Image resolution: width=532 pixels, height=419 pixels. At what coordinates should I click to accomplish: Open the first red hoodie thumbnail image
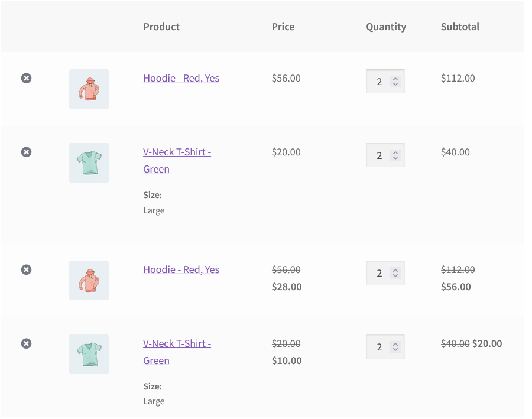click(x=89, y=89)
